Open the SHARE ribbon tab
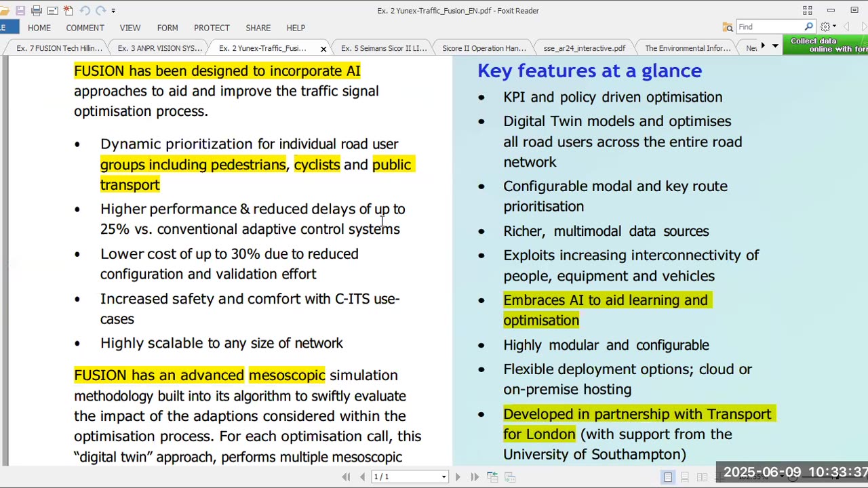Screen dimensions: 868x488 click(x=258, y=28)
